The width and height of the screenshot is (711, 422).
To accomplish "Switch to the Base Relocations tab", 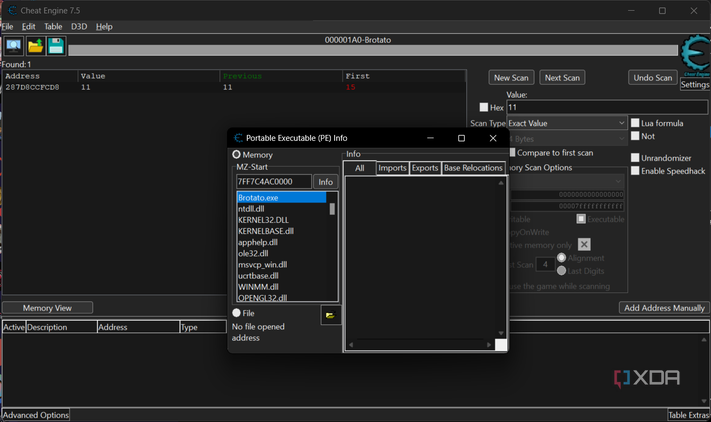I will point(473,168).
